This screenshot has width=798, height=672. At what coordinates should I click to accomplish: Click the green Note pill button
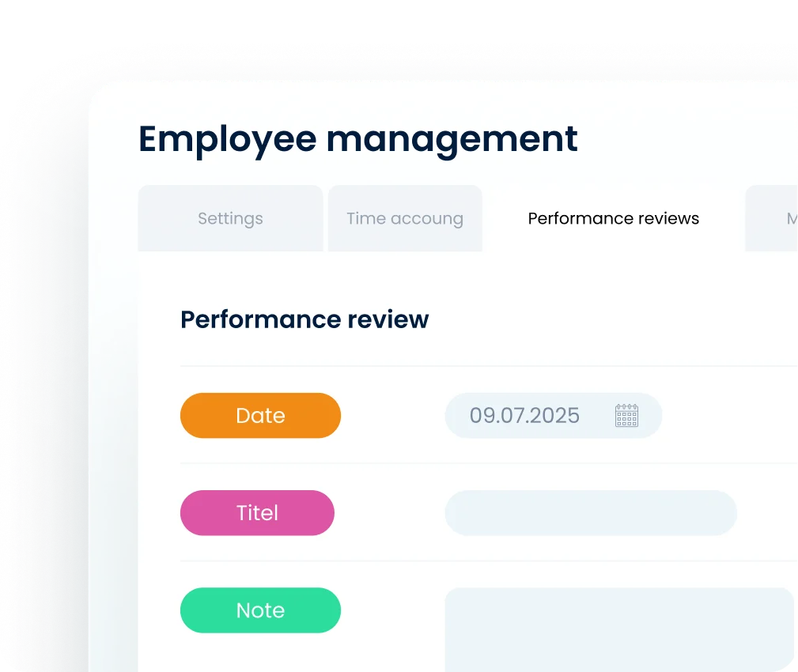260,610
